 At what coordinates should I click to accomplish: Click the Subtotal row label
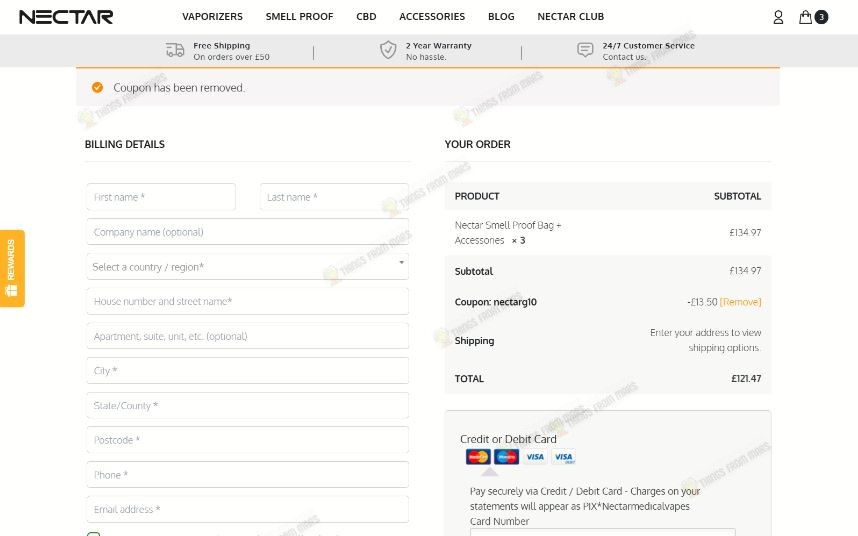click(x=474, y=271)
